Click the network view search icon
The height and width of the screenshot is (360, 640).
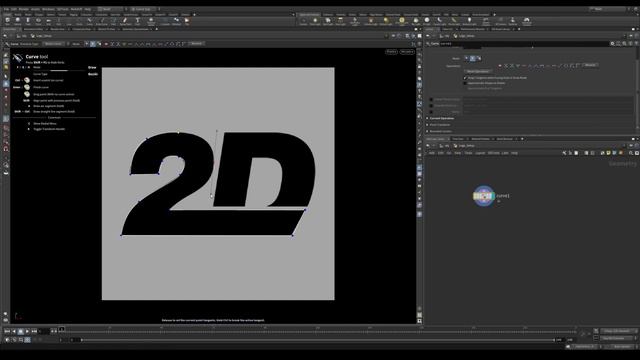(631, 153)
